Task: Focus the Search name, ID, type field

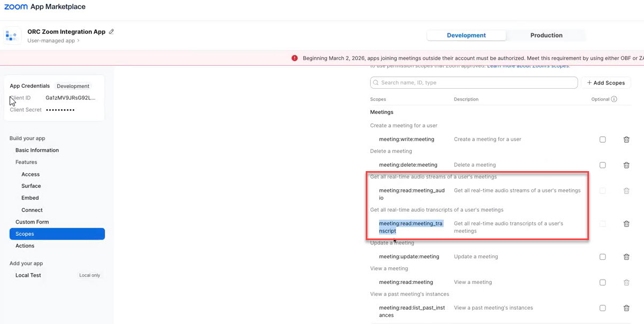Action: pos(474,83)
